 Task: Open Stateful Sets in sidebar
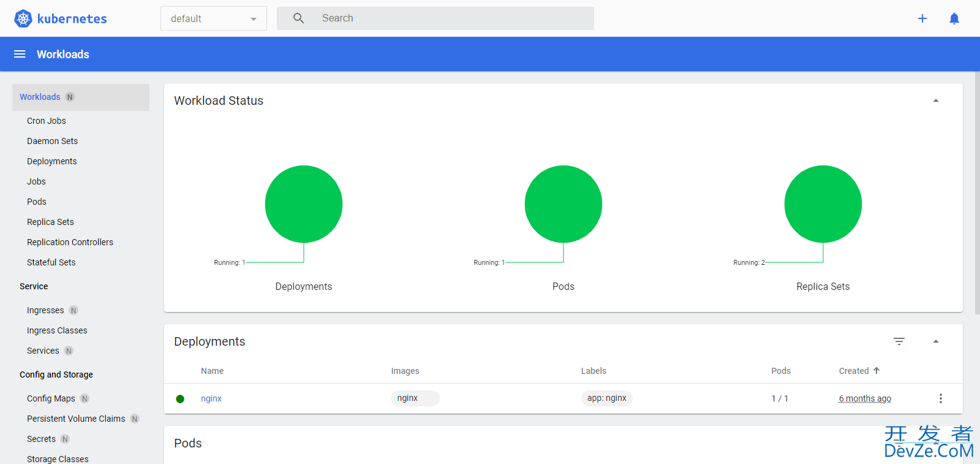[x=51, y=262]
